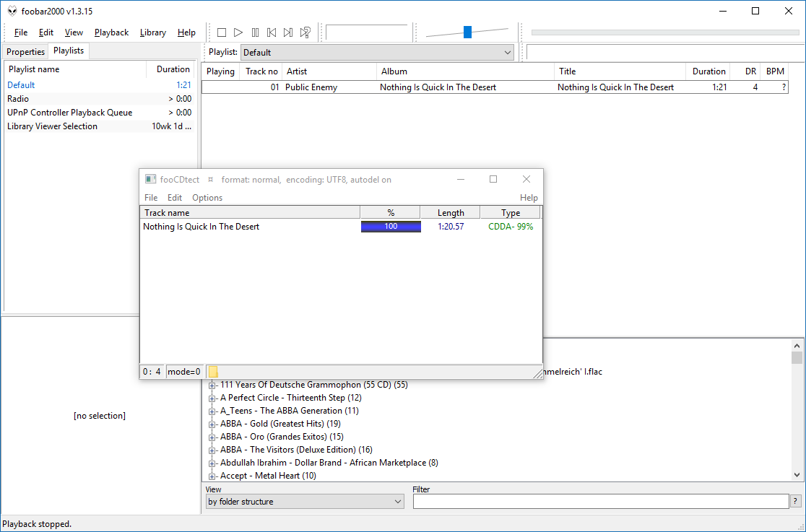
Task: Expand ABBA - Oro (Grandes Exitos) node
Action: pos(212,437)
